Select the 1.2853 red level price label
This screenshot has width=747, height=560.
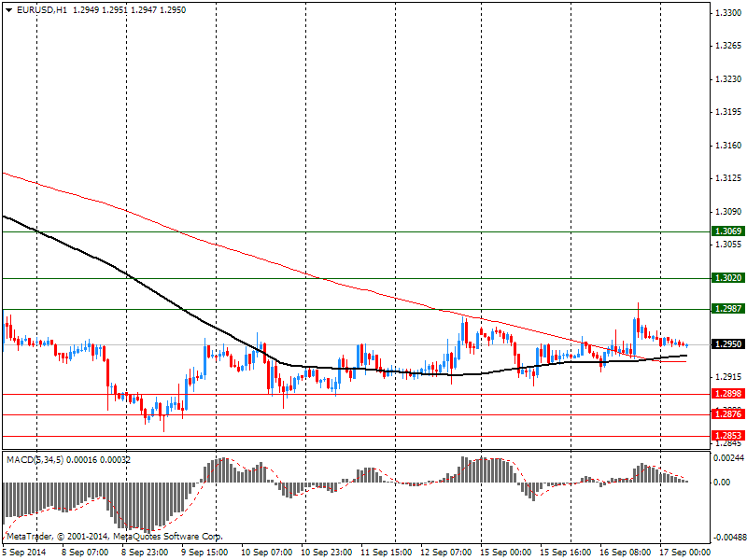pyautogui.click(x=728, y=435)
